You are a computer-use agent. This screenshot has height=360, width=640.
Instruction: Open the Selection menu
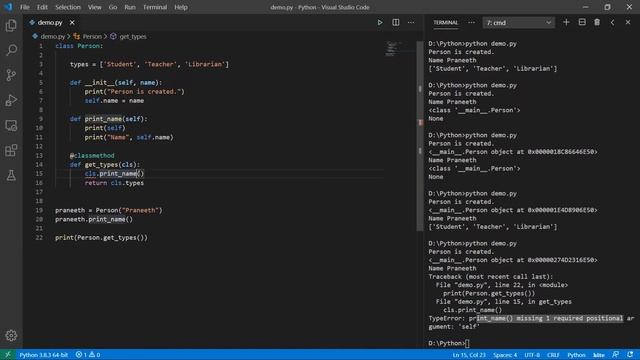coord(68,7)
